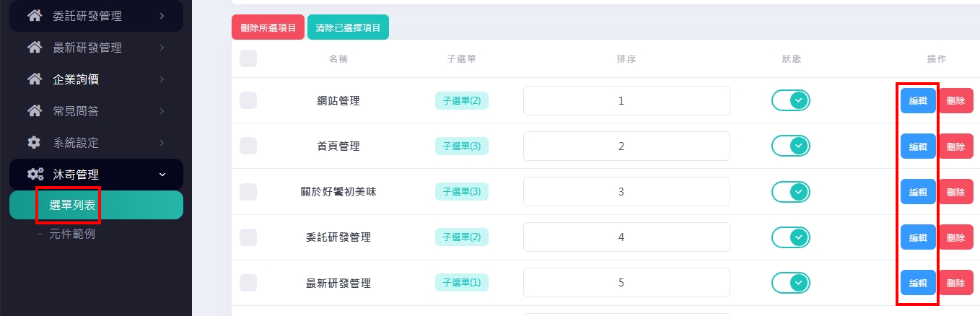Collapse the 沐奇管理 menu arrow

pos(162,175)
